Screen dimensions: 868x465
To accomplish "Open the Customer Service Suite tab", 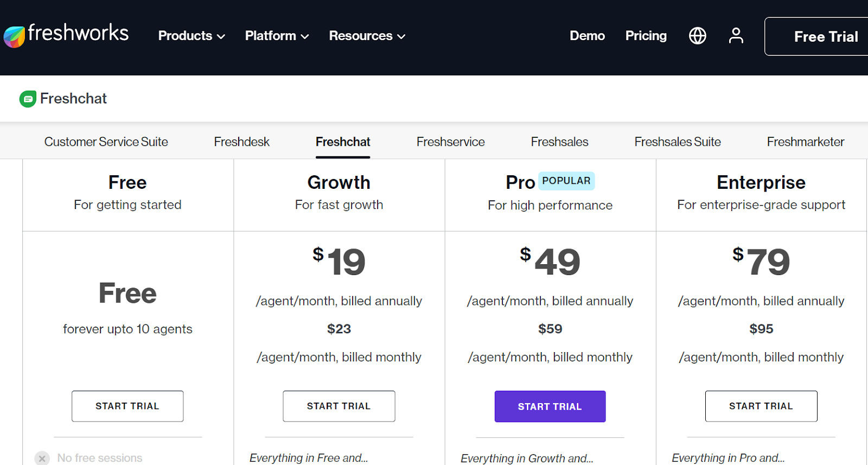I will (106, 142).
